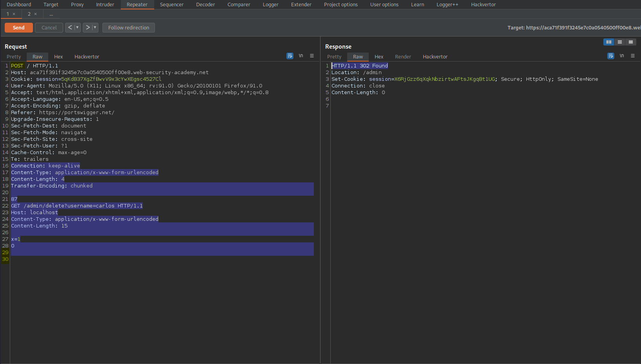Screen dimensions: 641x364
Task: Open the Project options tab
Action: coord(341,5)
